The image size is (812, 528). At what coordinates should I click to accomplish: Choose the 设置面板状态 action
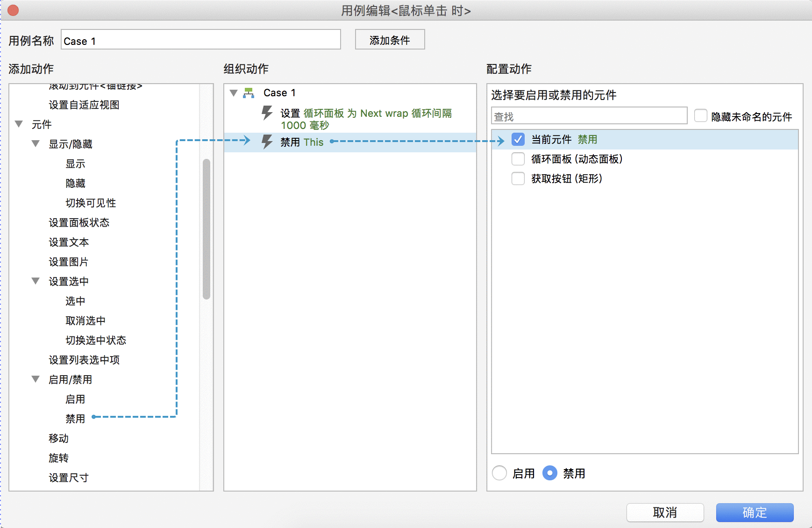tap(79, 222)
